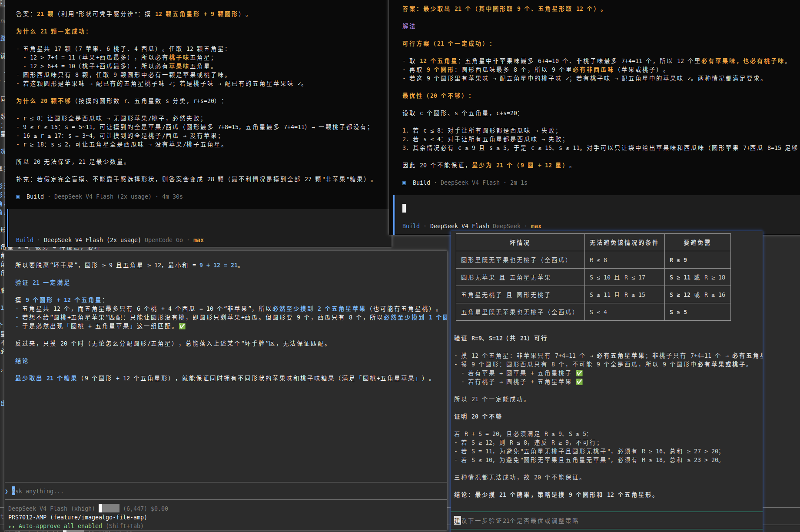Click the 2m 1s duration text

click(x=519, y=183)
